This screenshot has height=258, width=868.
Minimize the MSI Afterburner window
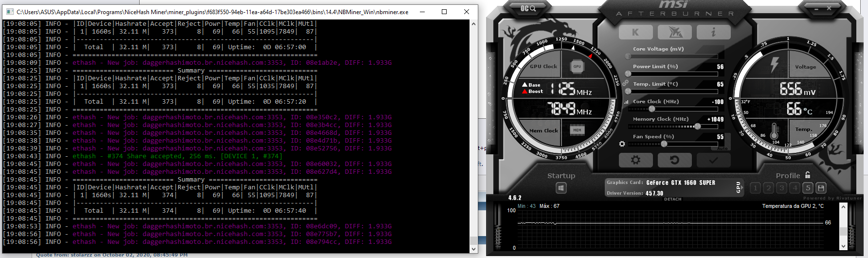point(816,8)
